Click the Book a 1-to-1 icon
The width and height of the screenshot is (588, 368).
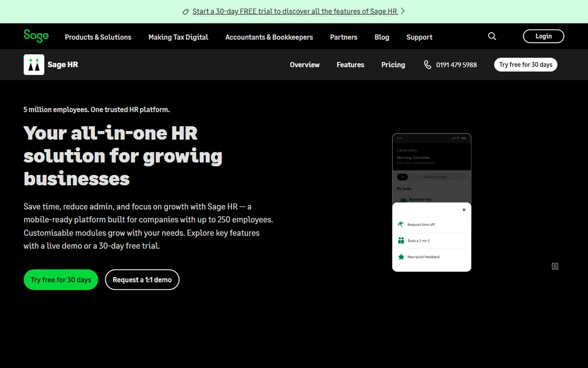[401, 241]
